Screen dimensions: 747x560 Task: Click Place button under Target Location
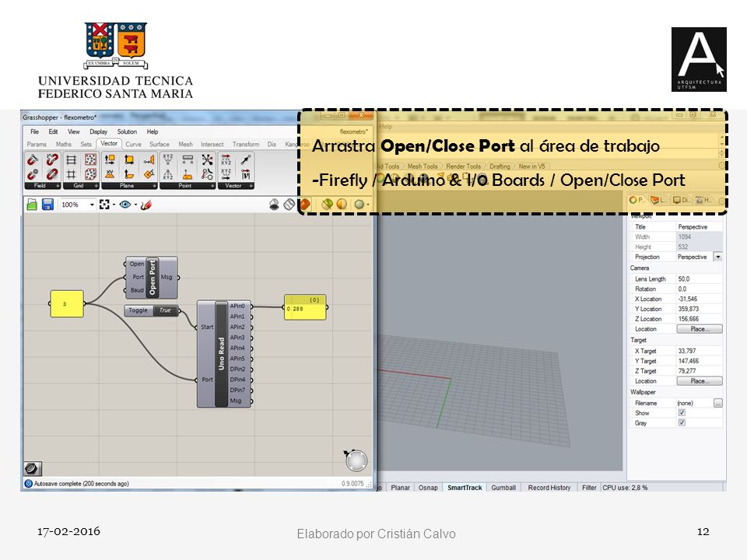coord(700,381)
